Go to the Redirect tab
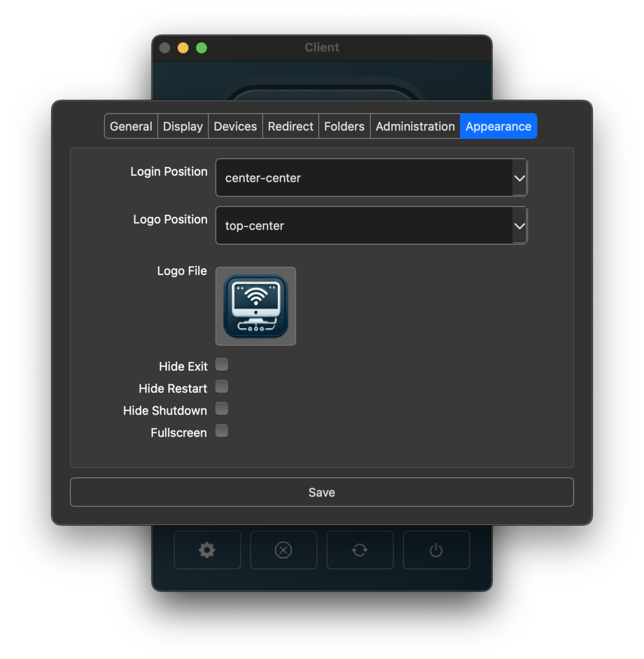This screenshot has width=644, height=659. pyautogui.click(x=291, y=126)
